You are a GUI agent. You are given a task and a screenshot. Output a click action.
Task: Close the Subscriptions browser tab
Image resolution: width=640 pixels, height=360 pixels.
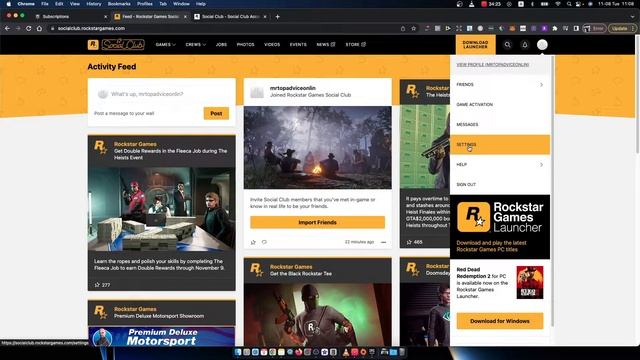[106, 16]
